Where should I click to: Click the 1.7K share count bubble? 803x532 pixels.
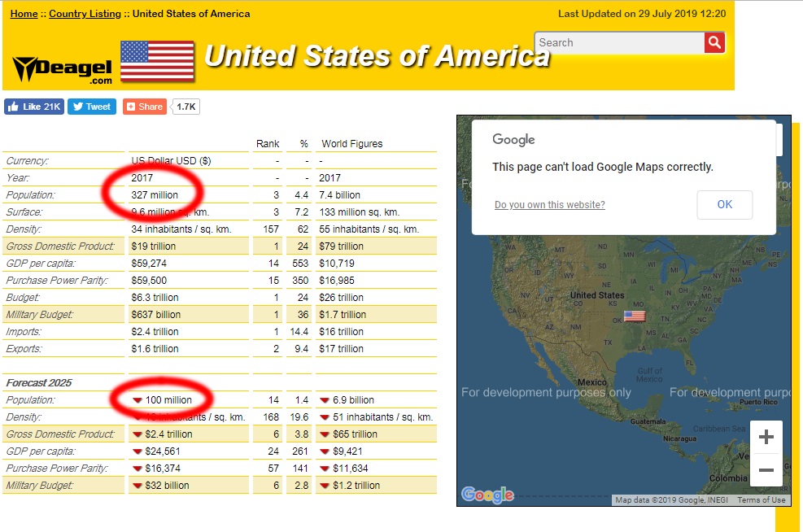(x=185, y=107)
